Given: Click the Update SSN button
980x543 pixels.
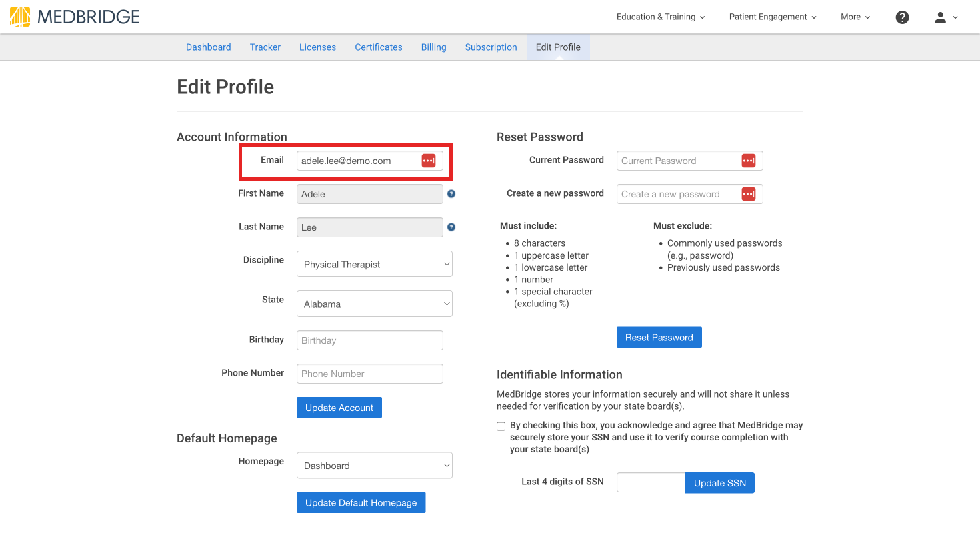Looking at the screenshot, I should point(720,483).
